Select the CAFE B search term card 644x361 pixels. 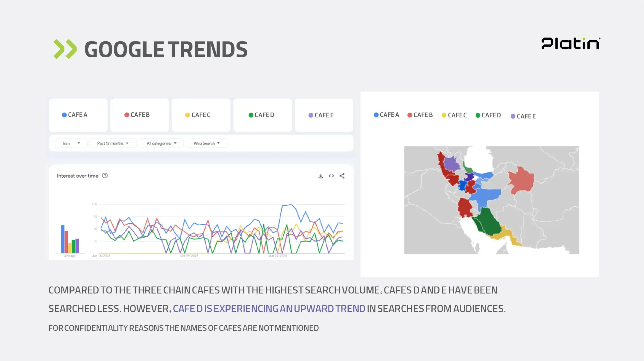click(140, 115)
